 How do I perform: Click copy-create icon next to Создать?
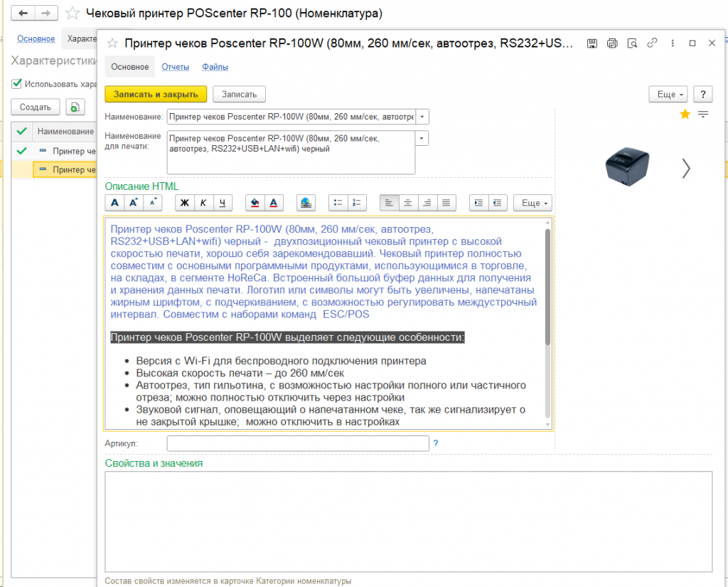coord(75,107)
